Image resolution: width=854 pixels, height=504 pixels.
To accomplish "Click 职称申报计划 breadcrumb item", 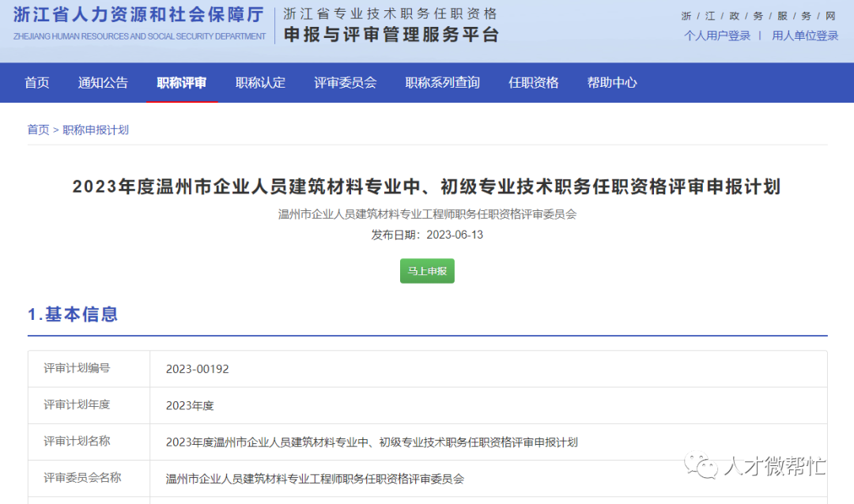I will [x=95, y=130].
